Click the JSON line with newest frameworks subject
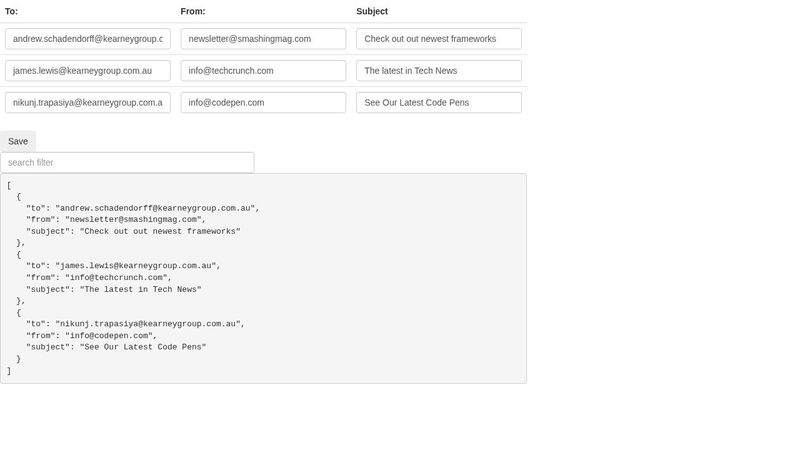Image resolution: width=800 pixels, height=450 pixels. pos(133,231)
